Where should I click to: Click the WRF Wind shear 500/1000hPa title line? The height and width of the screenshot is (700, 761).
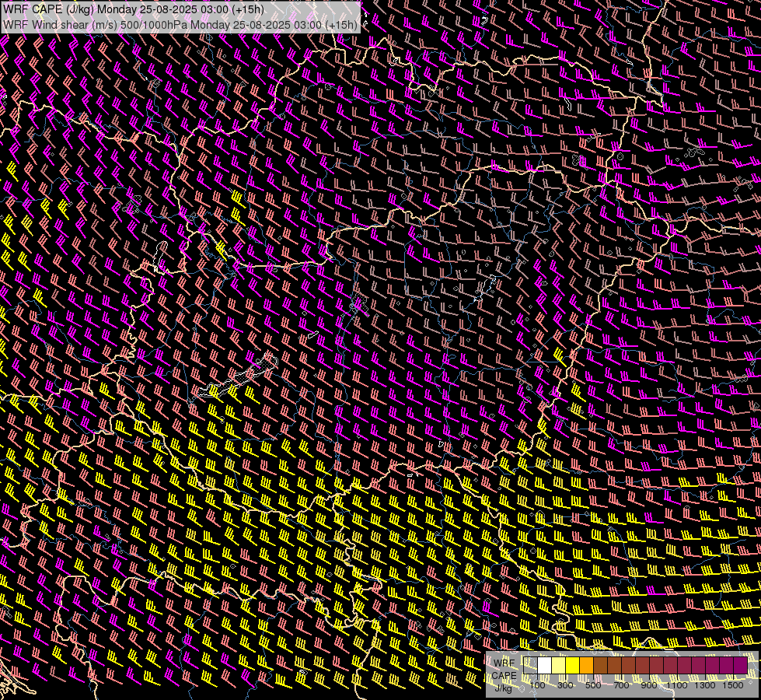[x=180, y=24]
